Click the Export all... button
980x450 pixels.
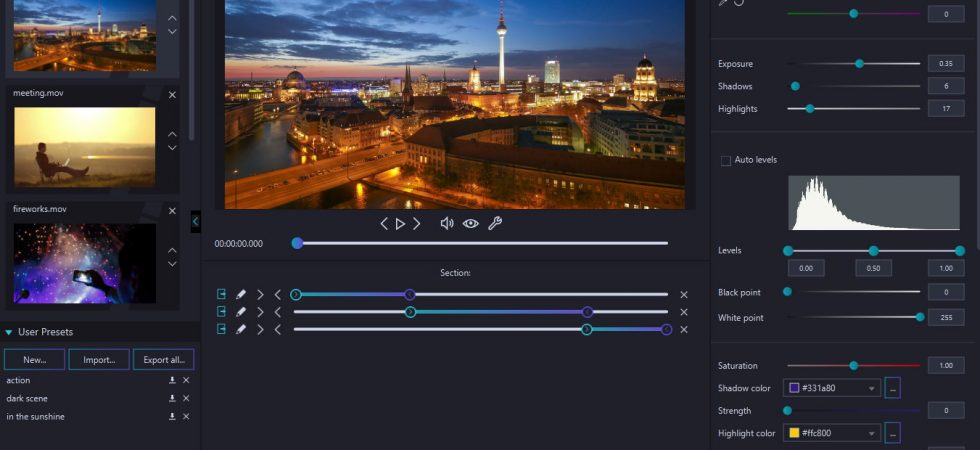coord(164,359)
